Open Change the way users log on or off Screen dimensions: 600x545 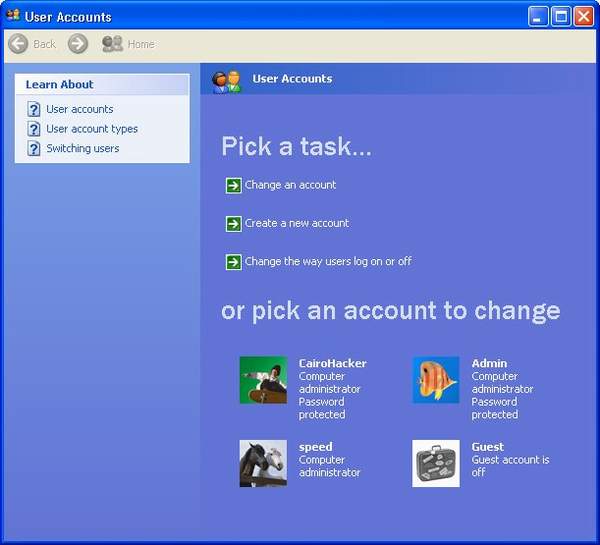coord(328,261)
